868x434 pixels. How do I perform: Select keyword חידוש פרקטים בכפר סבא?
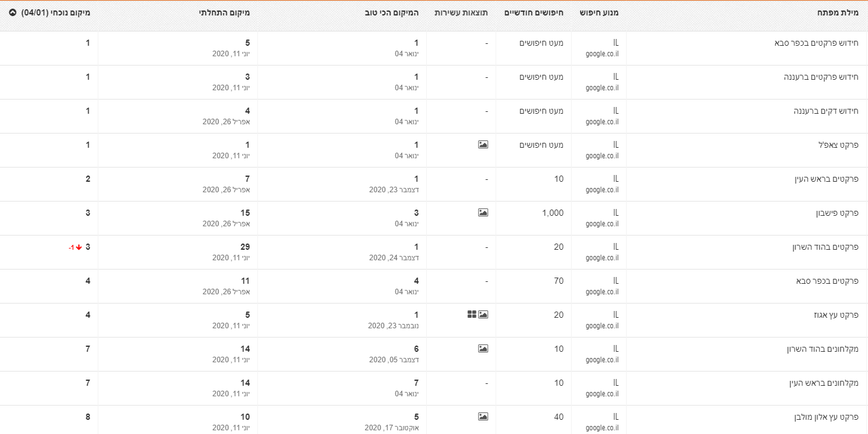(x=817, y=43)
